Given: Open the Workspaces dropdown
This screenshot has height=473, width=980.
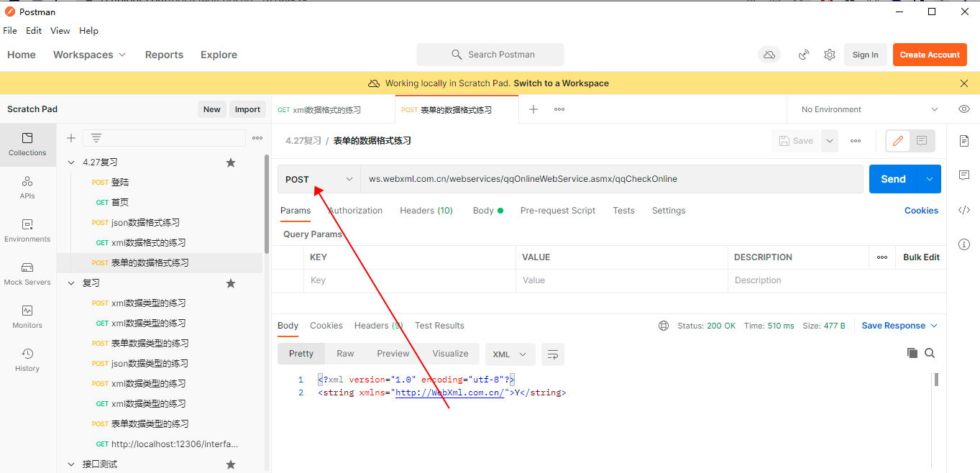Looking at the screenshot, I should (x=90, y=55).
